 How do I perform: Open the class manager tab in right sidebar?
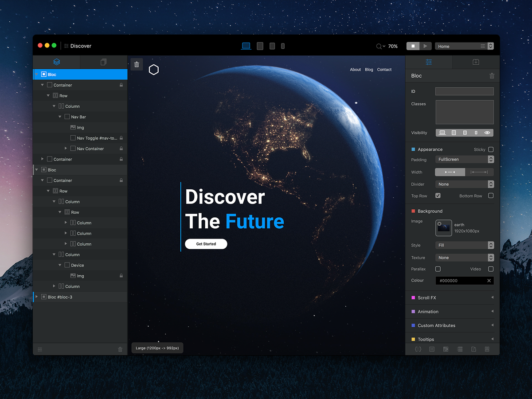click(x=476, y=62)
